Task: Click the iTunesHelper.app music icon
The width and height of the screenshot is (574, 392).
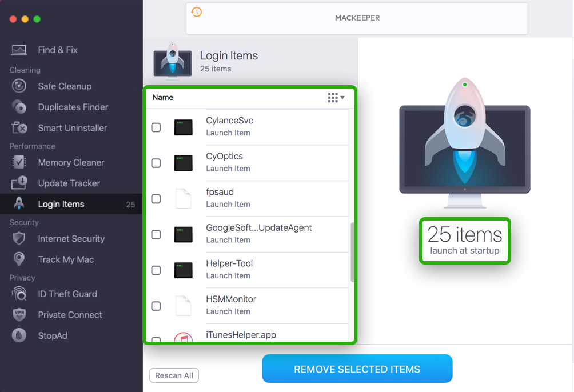Action: [183, 337]
